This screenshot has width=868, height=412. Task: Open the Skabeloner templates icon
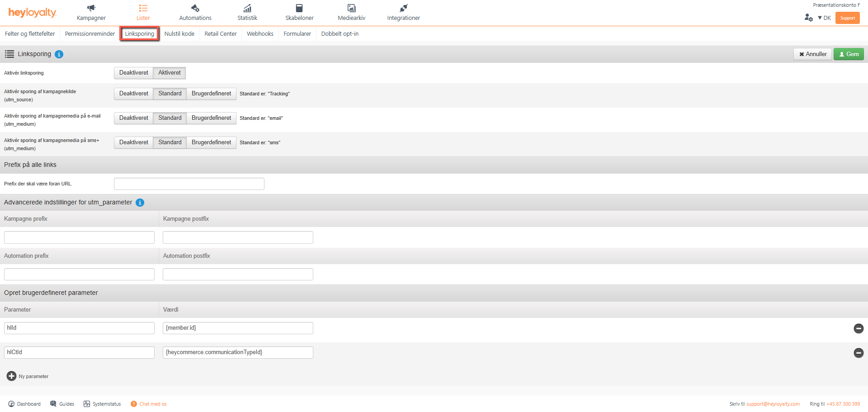[x=299, y=8]
